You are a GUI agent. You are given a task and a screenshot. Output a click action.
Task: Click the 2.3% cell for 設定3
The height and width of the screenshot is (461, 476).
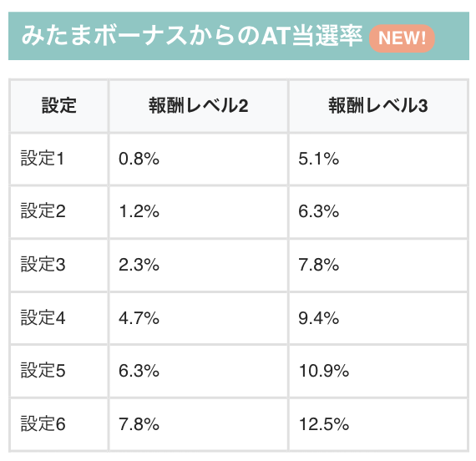click(x=198, y=265)
